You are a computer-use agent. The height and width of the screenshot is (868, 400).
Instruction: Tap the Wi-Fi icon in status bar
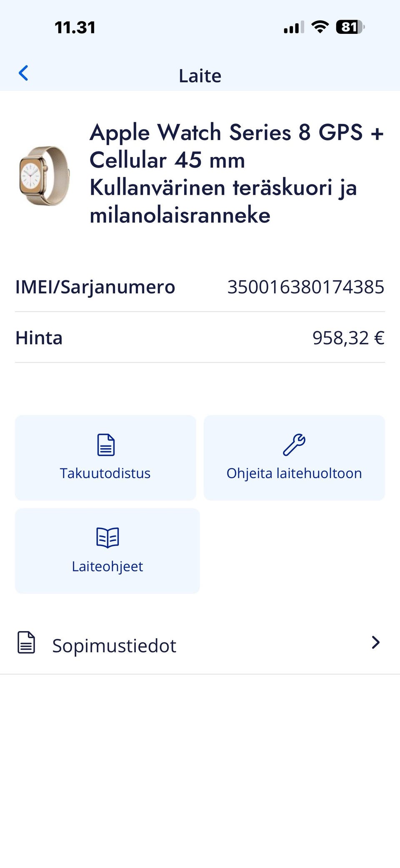coord(320,28)
